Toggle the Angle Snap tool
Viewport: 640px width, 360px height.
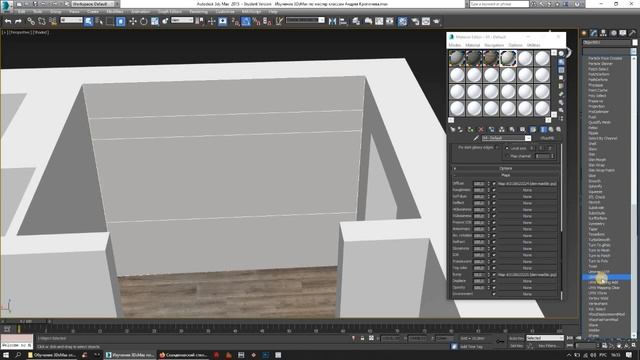tap(246, 21)
